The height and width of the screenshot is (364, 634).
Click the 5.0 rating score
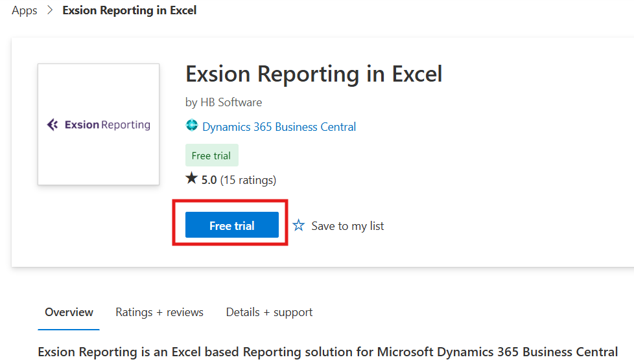tap(209, 180)
